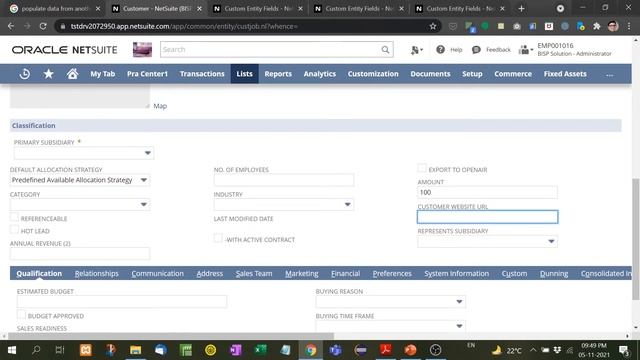Open the Chrome menu (three dots)
The height and width of the screenshot is (360, 640).
coord(629,26)
